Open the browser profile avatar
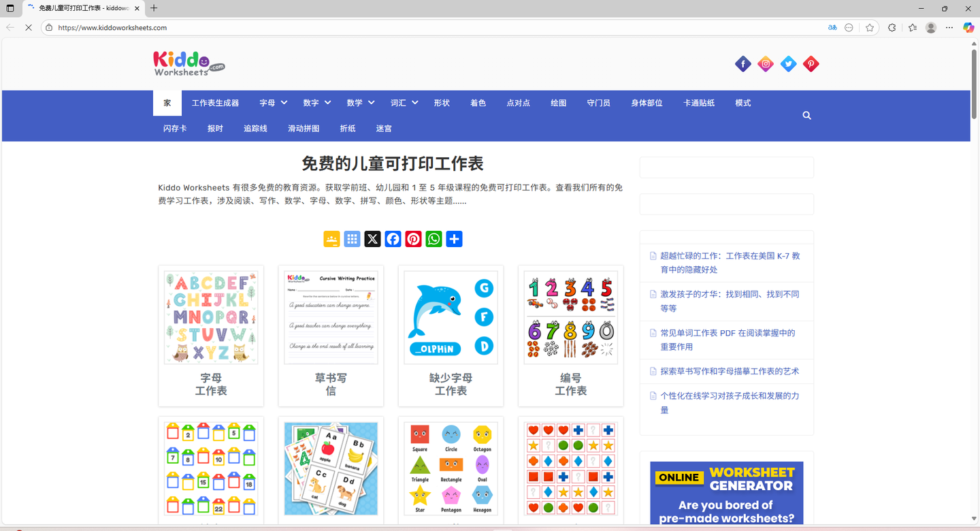Image resolution: width=980 pixels, height=531 pixels. click(x=931, y=28)
